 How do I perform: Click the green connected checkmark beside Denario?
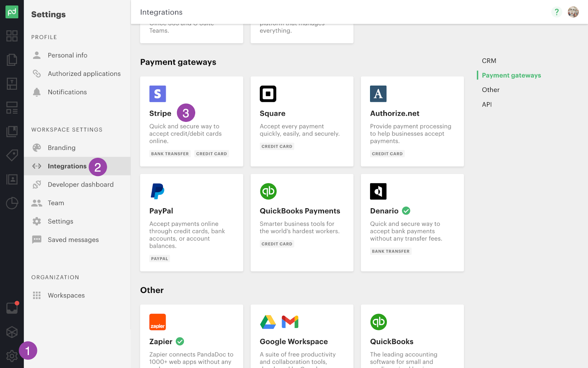point(406,211)
